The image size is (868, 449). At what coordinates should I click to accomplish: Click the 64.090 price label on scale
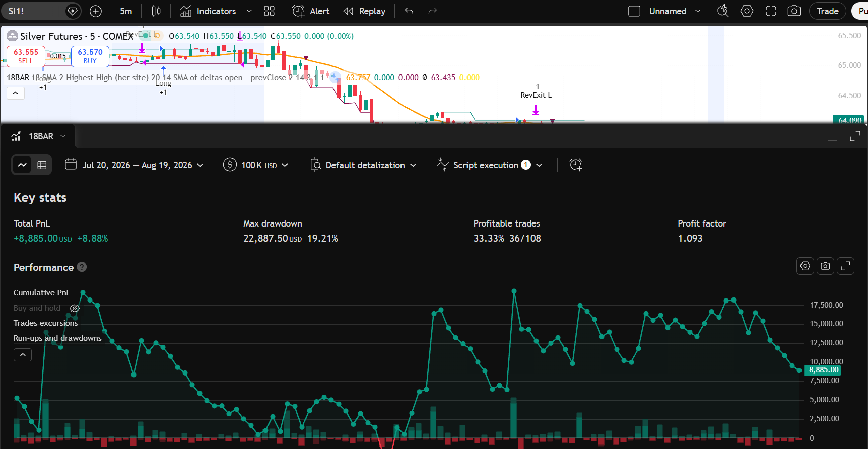point(849,120)
